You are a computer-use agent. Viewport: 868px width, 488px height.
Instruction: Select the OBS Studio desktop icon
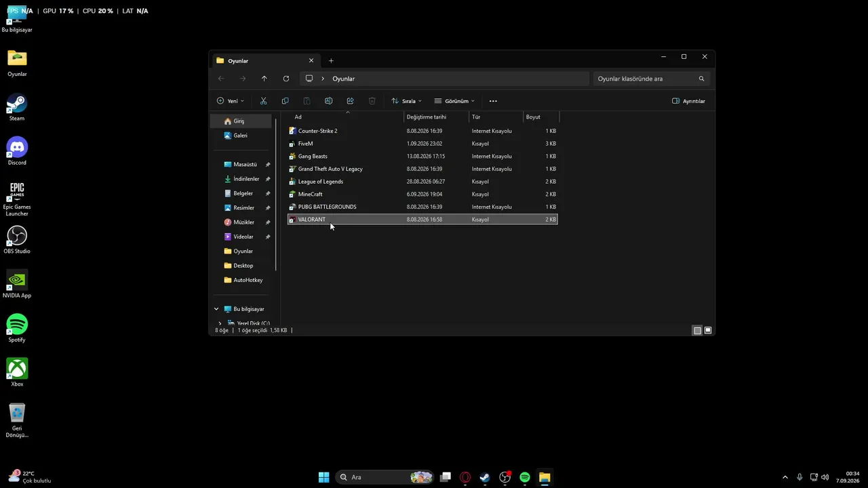17,240
